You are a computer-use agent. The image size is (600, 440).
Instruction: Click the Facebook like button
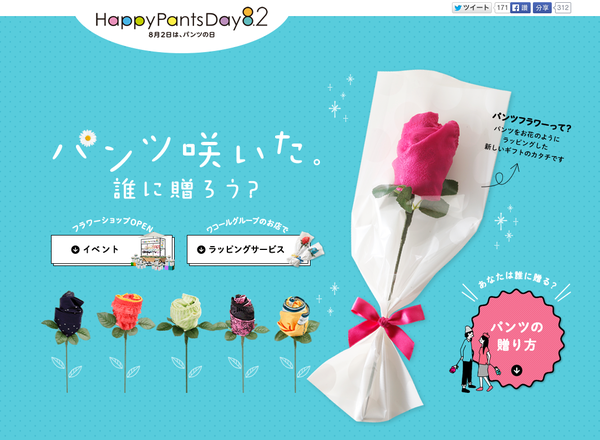tap(520, 8)
